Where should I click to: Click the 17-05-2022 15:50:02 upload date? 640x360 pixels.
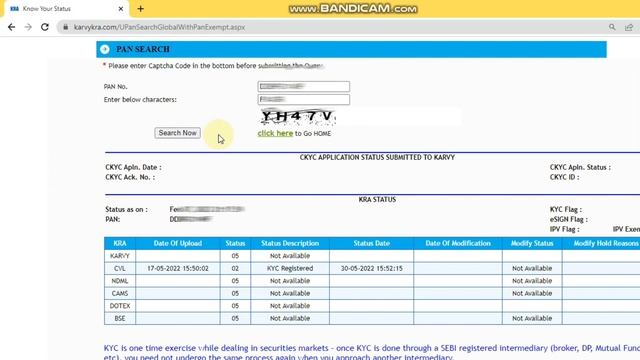[x=178, y=269]
